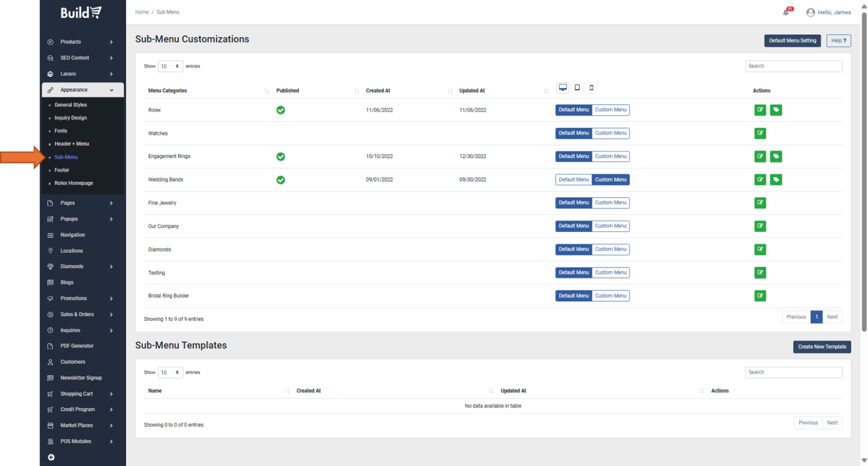
Task: Switch Wedding Bands row to Default Menu
Action: coord(573,180)
